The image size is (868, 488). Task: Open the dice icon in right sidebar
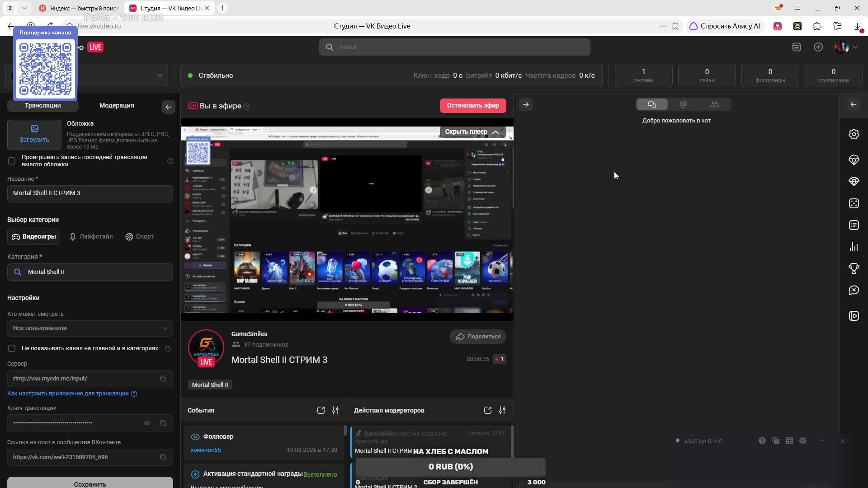(x=854, y=203)
